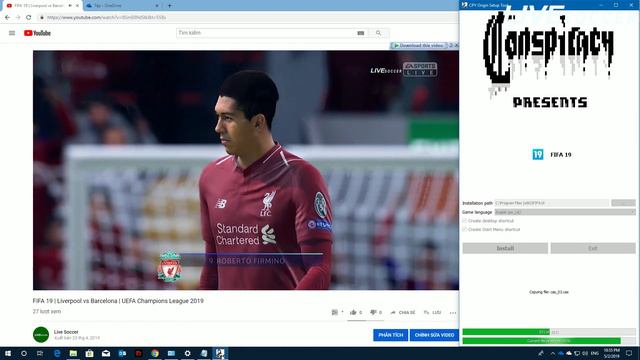Open Live Soccer channel avatar

(41, 335)
